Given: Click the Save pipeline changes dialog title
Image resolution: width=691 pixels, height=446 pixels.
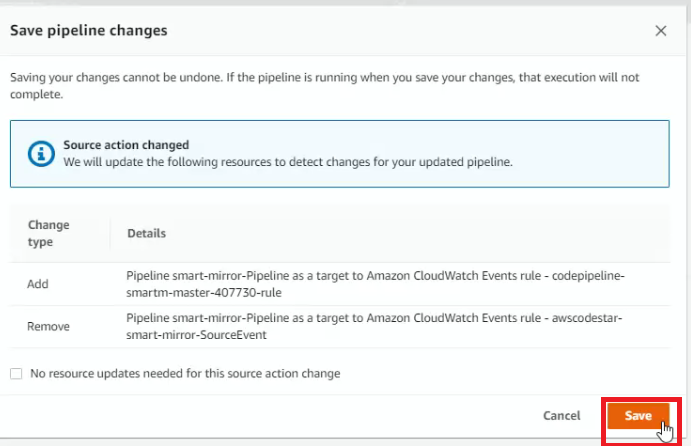Looking at the screenshot, I should pyautogui.click(x=89, y=30).
